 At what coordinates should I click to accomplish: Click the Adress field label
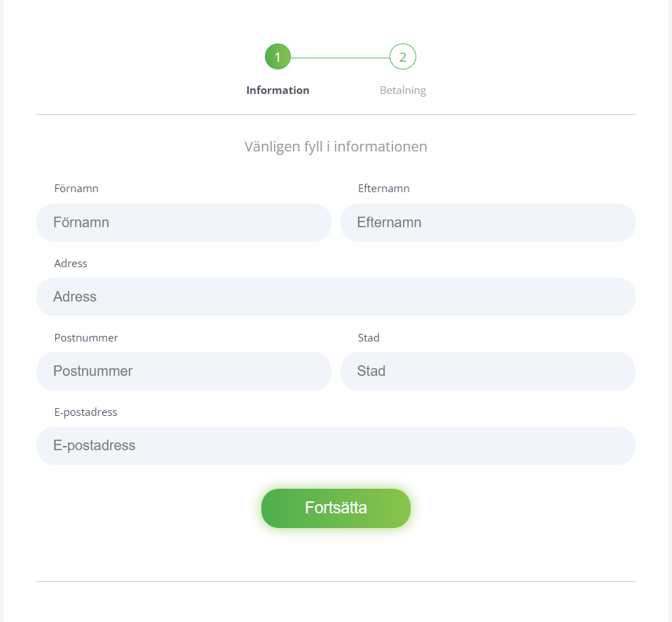point(71,264)
